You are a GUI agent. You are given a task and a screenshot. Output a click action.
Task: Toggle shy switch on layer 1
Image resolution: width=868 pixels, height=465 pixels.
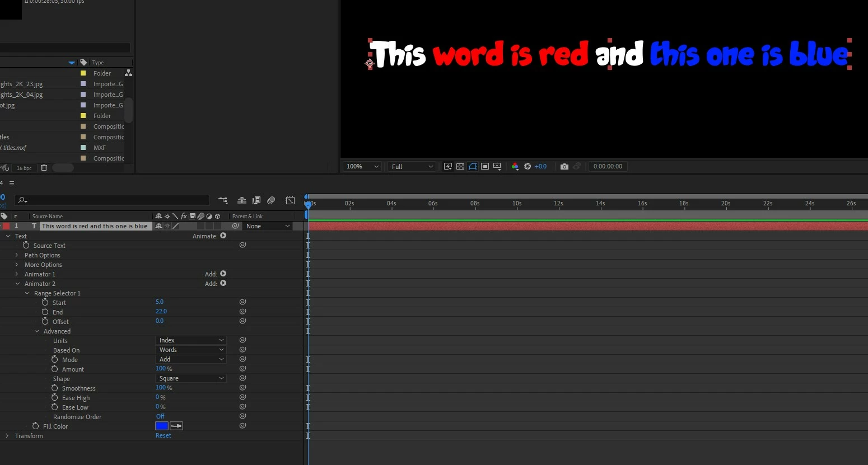tap(159, 226)
